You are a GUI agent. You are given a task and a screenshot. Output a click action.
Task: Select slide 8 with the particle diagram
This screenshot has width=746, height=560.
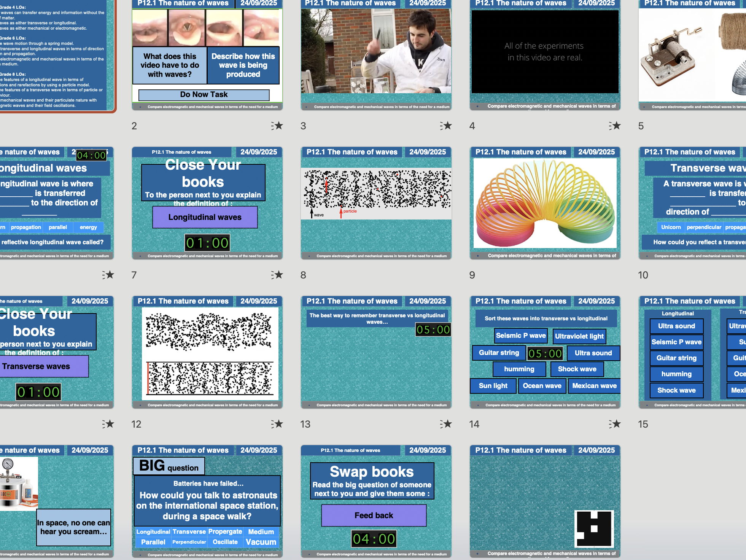pos(375,204)
